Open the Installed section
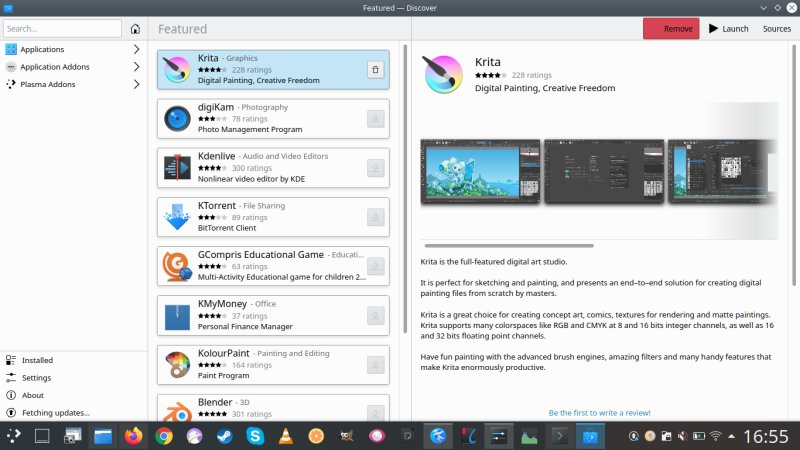800x450 pixels. pyautogui.click(x=38, y=360)
